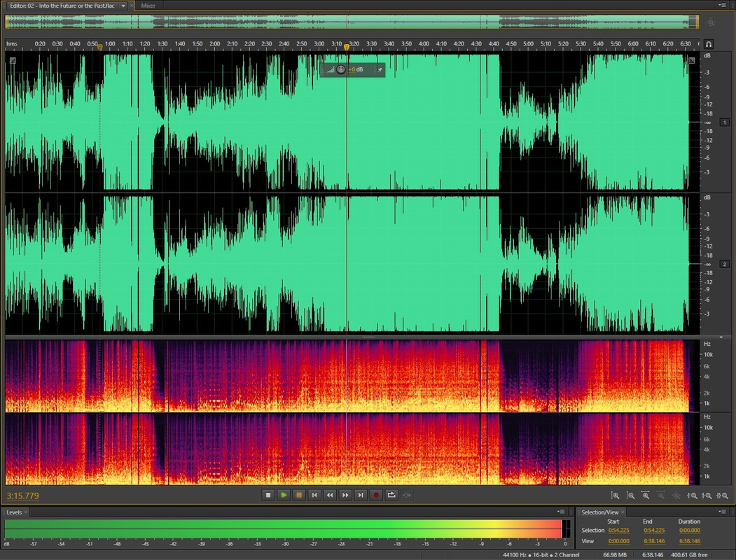Open the Editor file dropdown arrow
This screenshot has height=560, width=736.
pos(123,6)
